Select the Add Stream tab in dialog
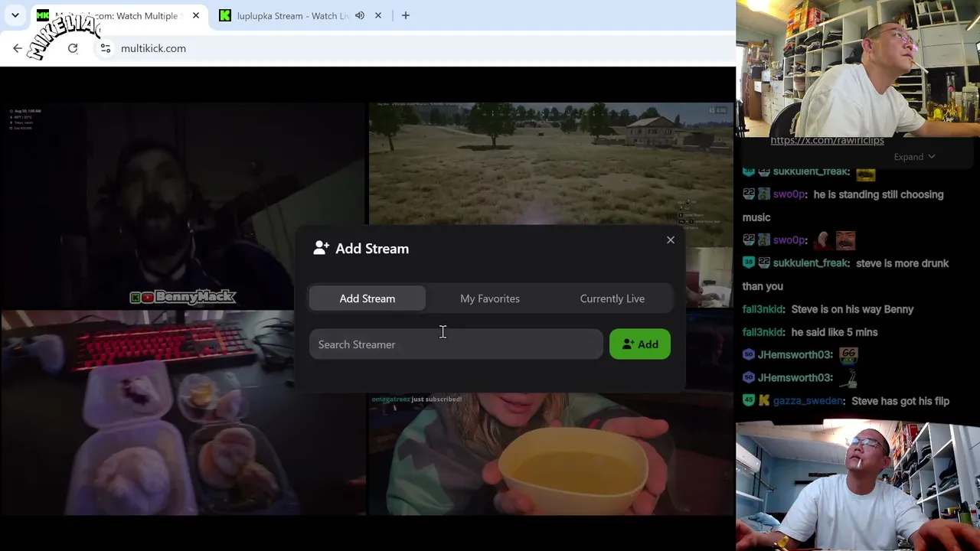Screen dimensions: 980x551 367,298
